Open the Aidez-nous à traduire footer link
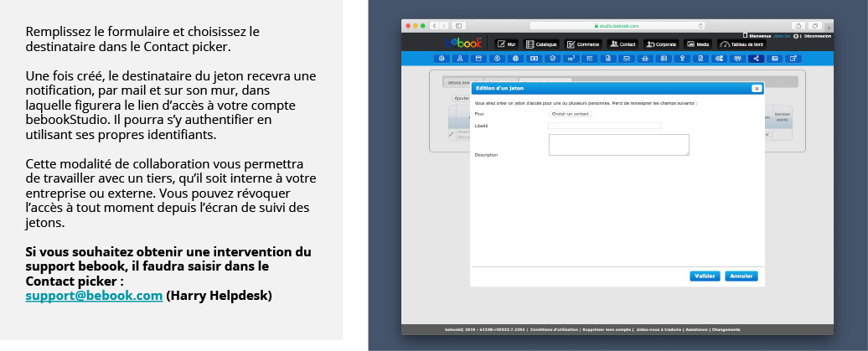This screenshot has width=868, height=351. (x=658, y=329)
